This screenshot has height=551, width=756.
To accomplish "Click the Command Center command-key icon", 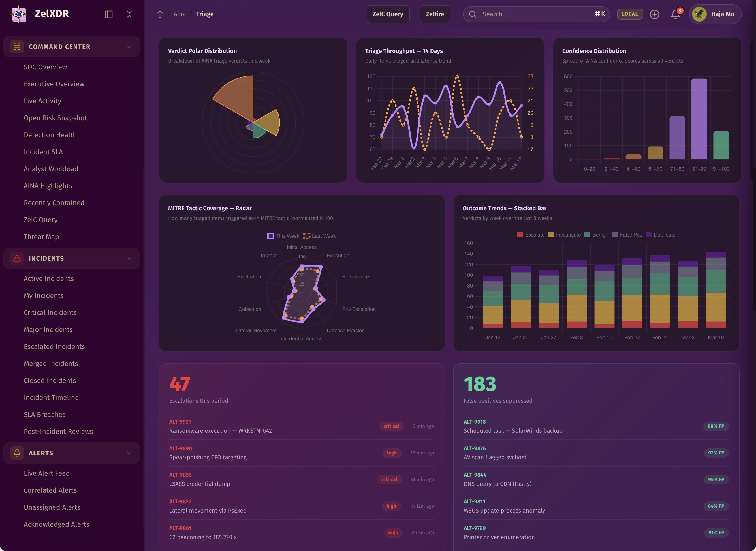I will click(17, 47).
